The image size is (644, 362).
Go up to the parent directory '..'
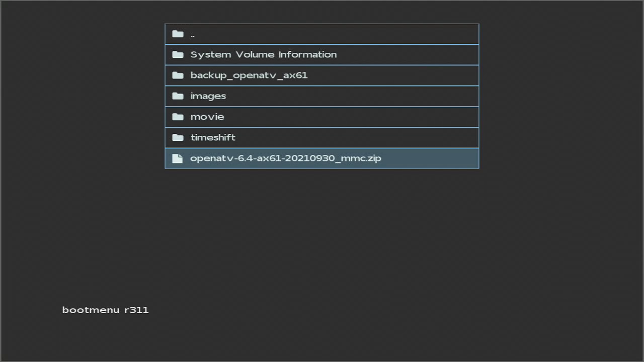coord(193,34)
